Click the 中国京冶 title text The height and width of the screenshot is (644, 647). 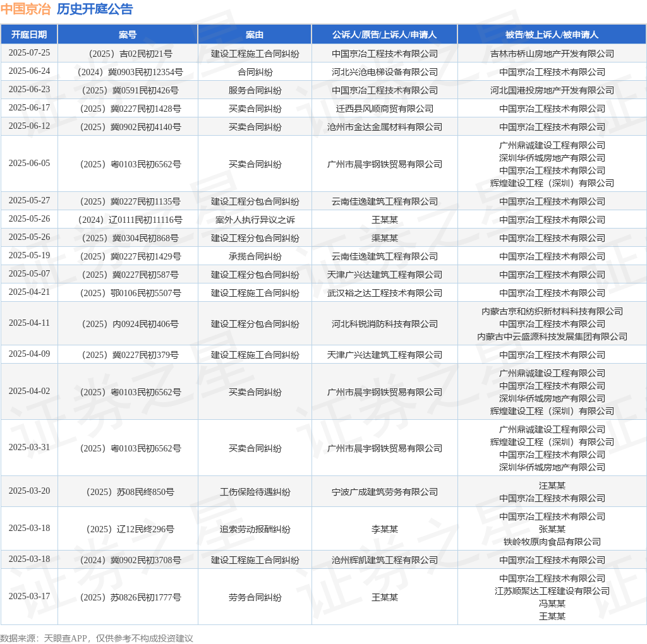(25, 9)
